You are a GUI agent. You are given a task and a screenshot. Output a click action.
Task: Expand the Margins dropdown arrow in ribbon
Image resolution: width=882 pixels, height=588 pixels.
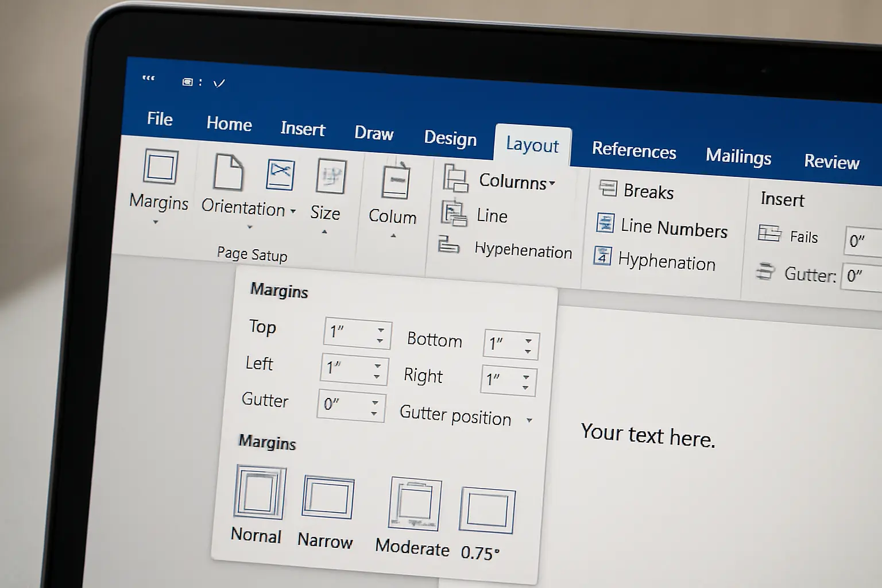coord(156,222)
